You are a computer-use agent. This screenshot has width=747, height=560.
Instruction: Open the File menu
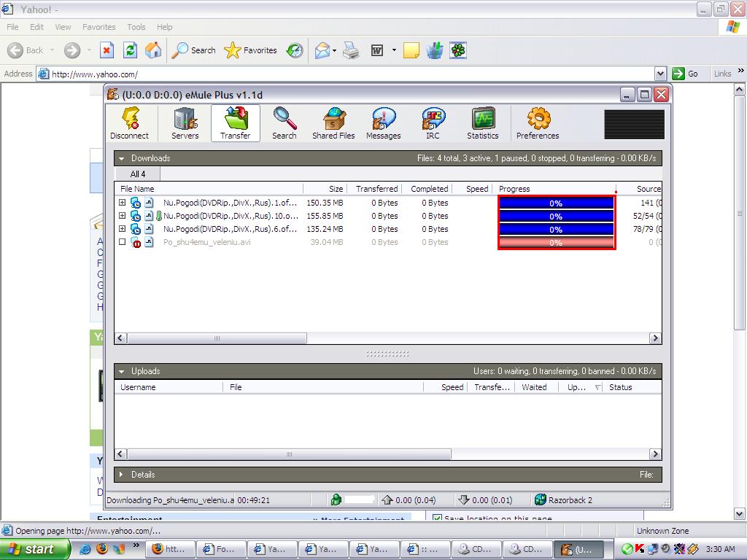point(12,27)
